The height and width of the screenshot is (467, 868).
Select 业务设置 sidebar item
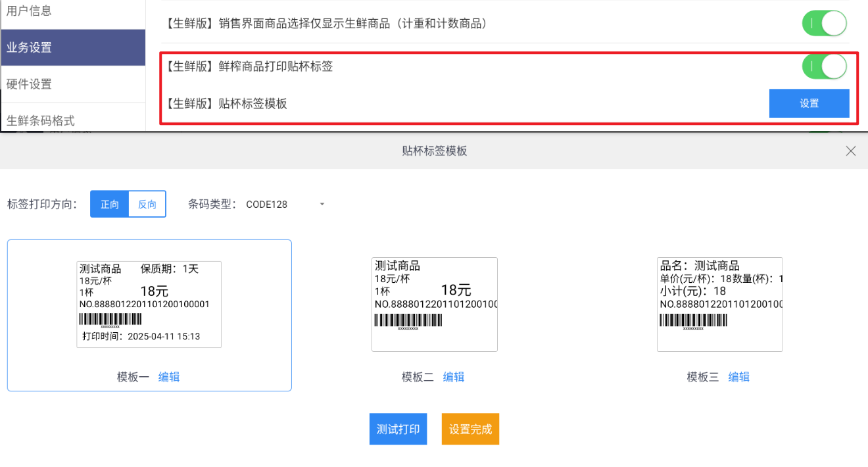tap(73, 47)
